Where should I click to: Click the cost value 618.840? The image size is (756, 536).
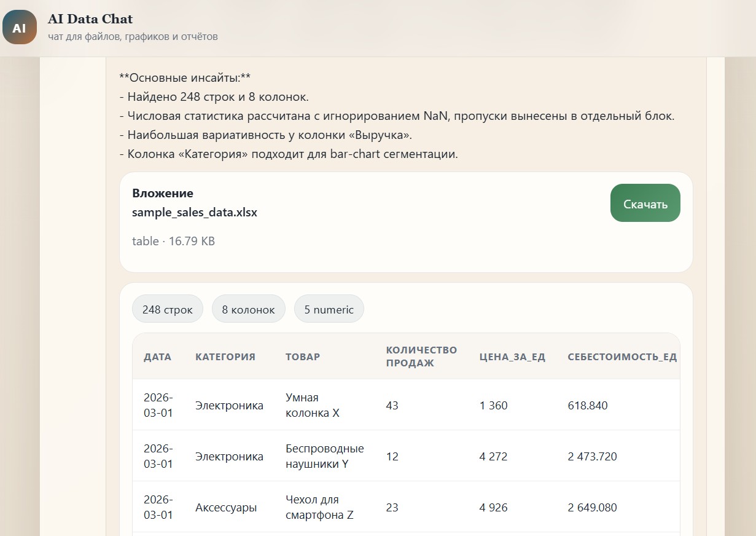(588, 406)
